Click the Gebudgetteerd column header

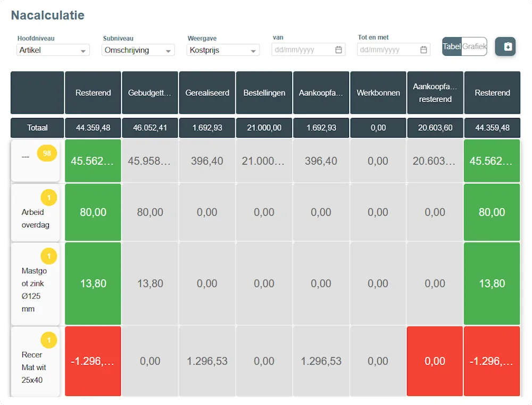[x=150, y=93]
